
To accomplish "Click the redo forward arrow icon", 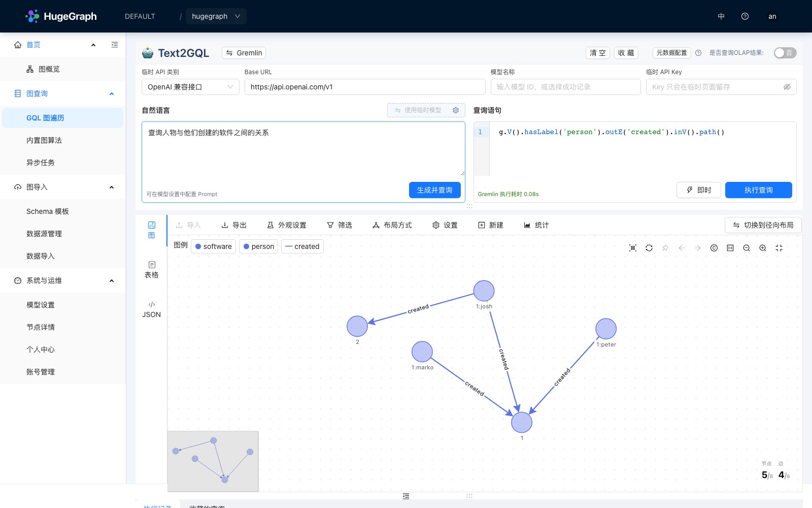I will pyautogui.click(x=698, y=248).
